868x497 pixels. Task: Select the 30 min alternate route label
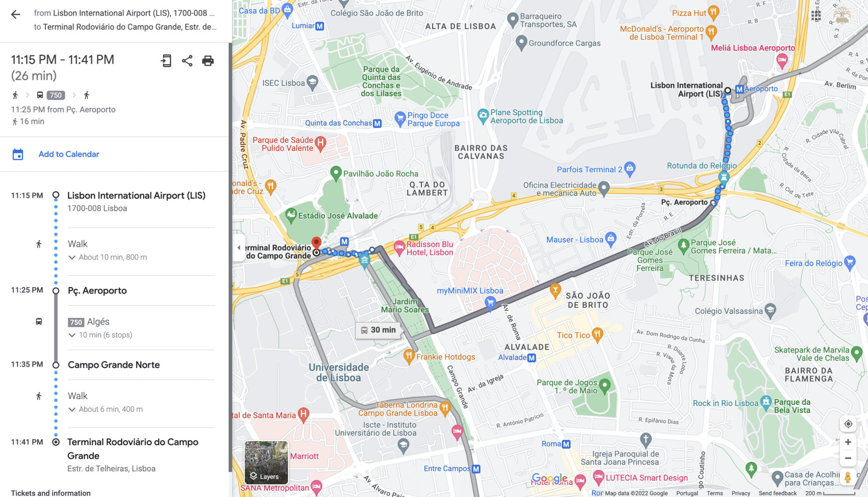click(378, 330)
